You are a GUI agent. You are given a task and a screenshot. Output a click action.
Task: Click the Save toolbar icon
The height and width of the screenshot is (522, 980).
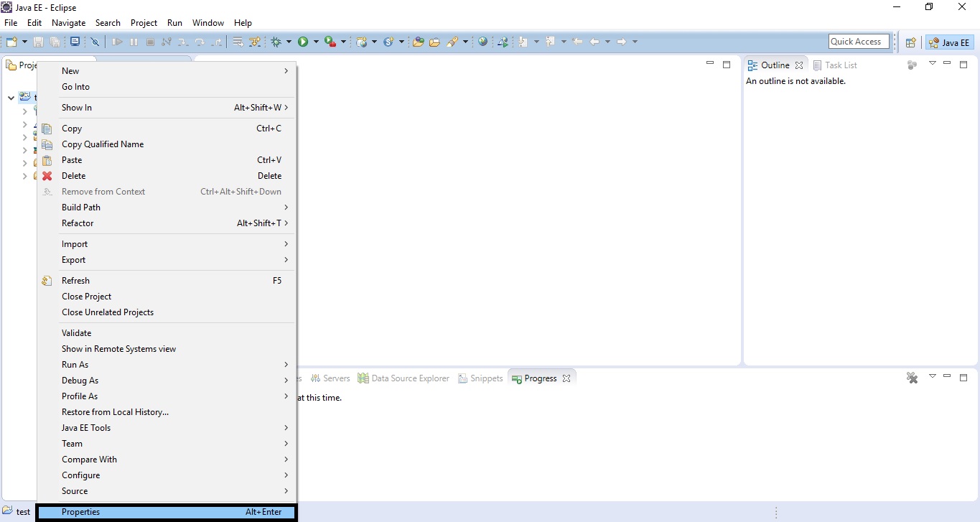[39, 42]
